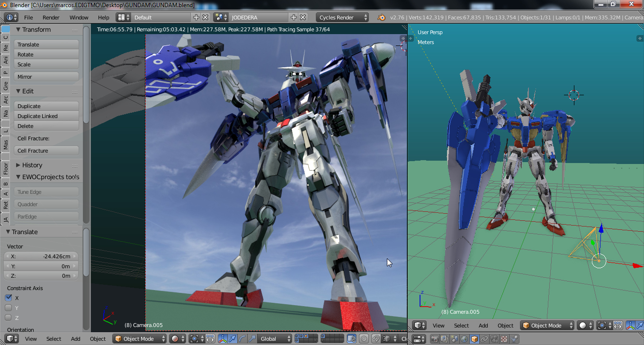Open the left viewport pivot point selector
Viewport: 644px width, 345px height.
[197, 339]
